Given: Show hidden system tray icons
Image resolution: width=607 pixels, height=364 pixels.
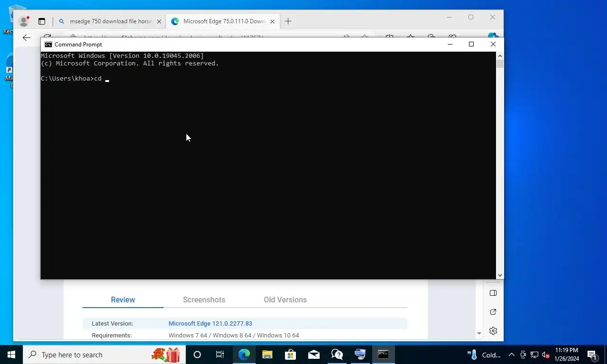Looking at the screenshot, I should [x=511, y=355].
